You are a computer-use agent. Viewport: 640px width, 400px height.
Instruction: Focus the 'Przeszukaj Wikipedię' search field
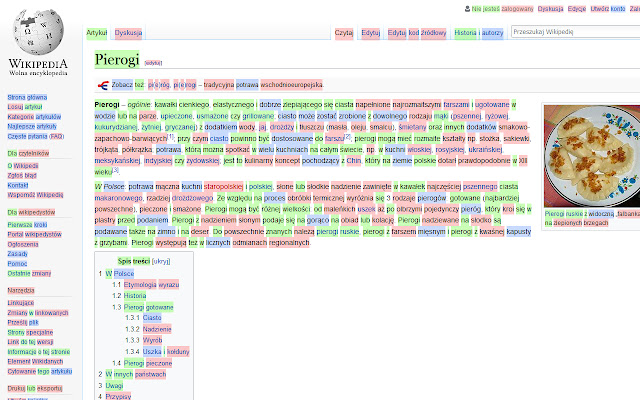[x=576, y=32]
